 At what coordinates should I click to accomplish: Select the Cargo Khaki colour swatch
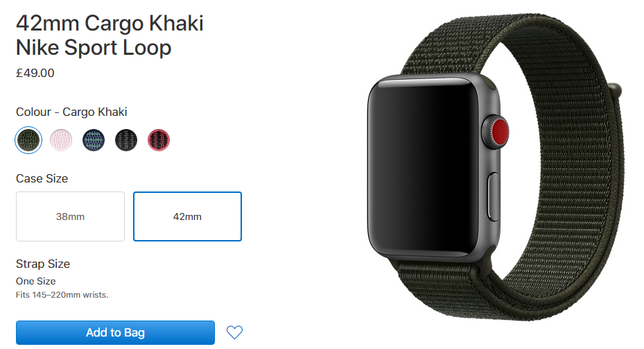[28, 139]
